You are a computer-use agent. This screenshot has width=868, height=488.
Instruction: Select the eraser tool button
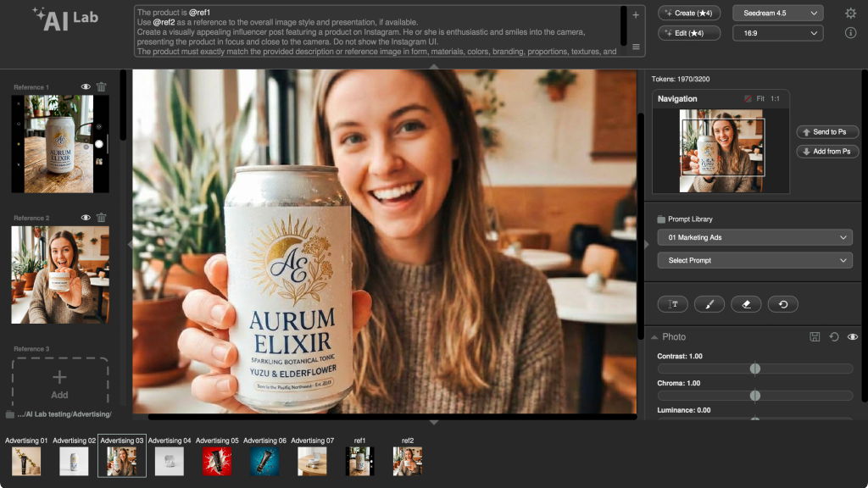[746, 304]
